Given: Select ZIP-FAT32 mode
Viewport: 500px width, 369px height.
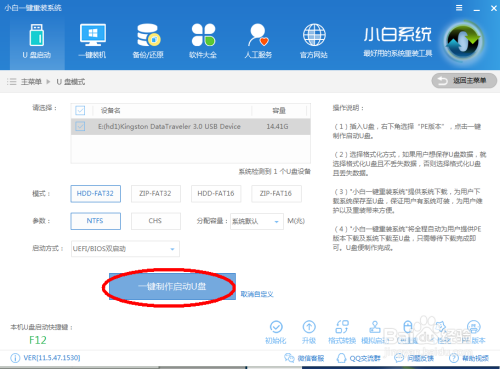Looking at the screenshot, I should click(x=156, y=194).
